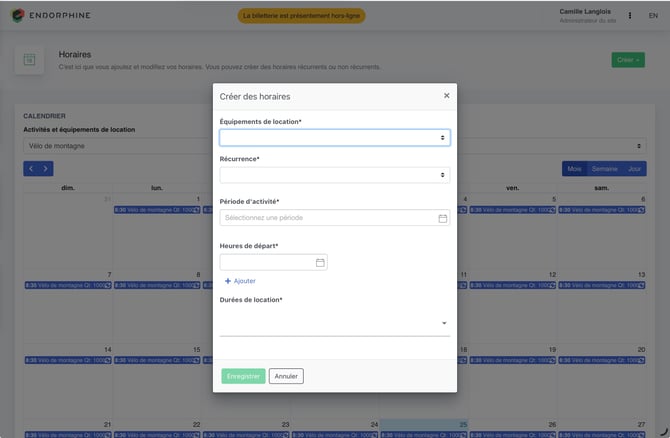
Task: Switch calendar to Semaine view
Action: (604, 169)
